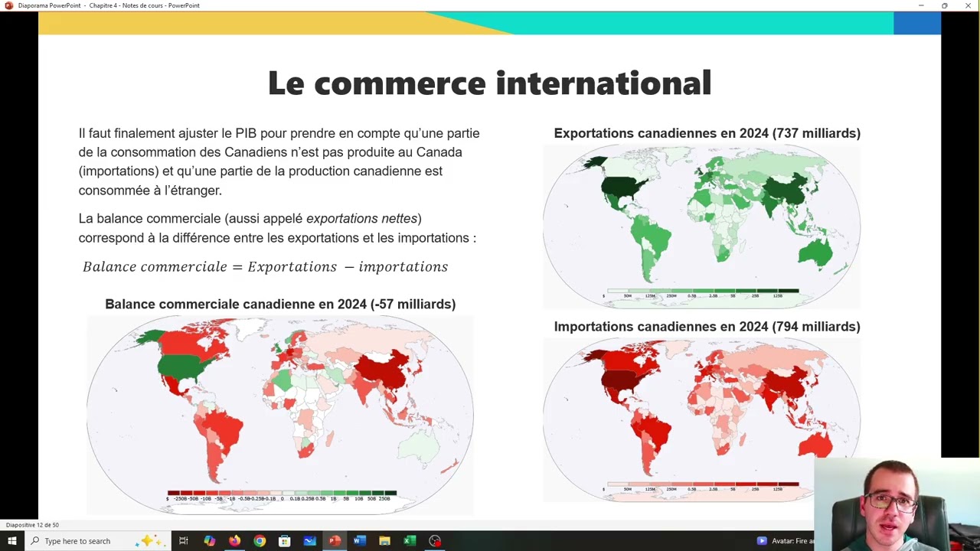Open Microsoft Store from the taskbar
Viewport: 980px width, 551px height.
(284, 541)
